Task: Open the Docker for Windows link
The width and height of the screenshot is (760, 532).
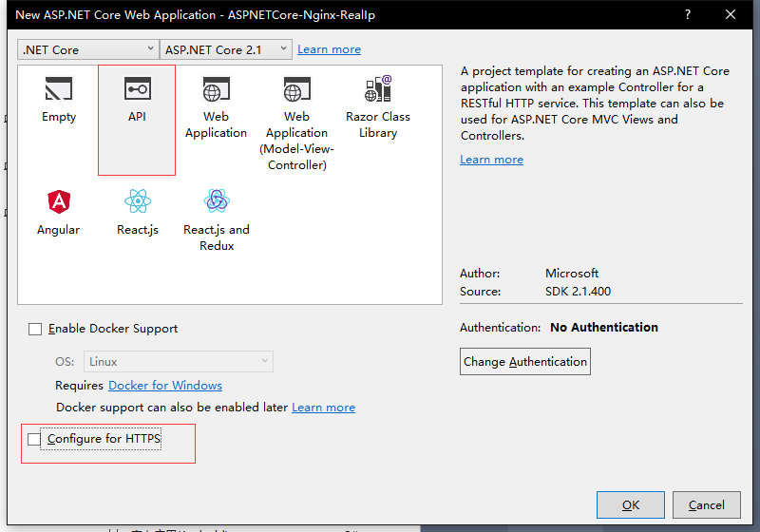Action: tap(165, 386)
